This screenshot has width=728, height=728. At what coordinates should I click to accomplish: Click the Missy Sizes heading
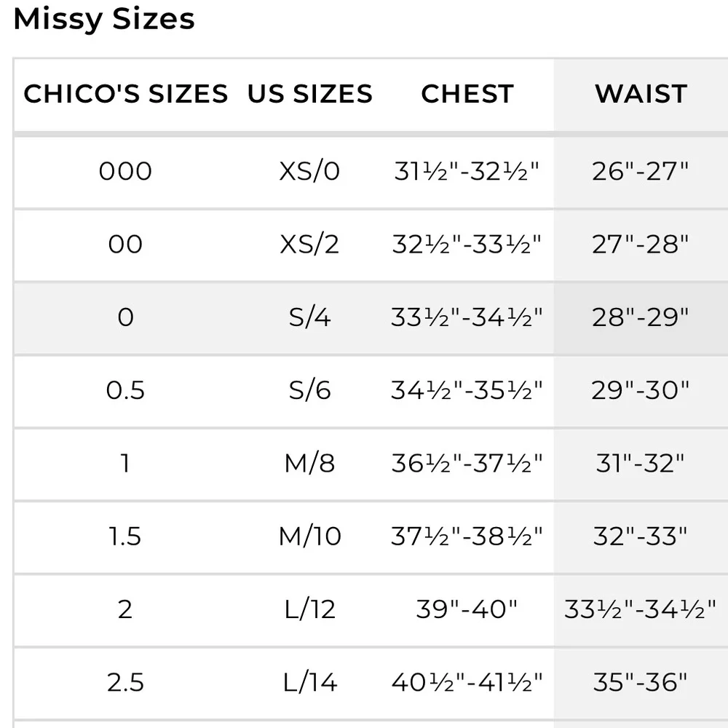(x=104, y=19)
